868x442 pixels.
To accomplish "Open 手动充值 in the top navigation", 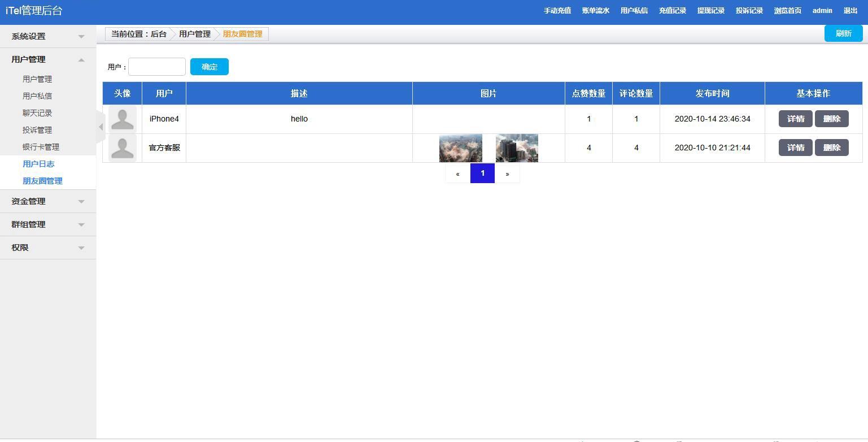I will click(557, 11).
